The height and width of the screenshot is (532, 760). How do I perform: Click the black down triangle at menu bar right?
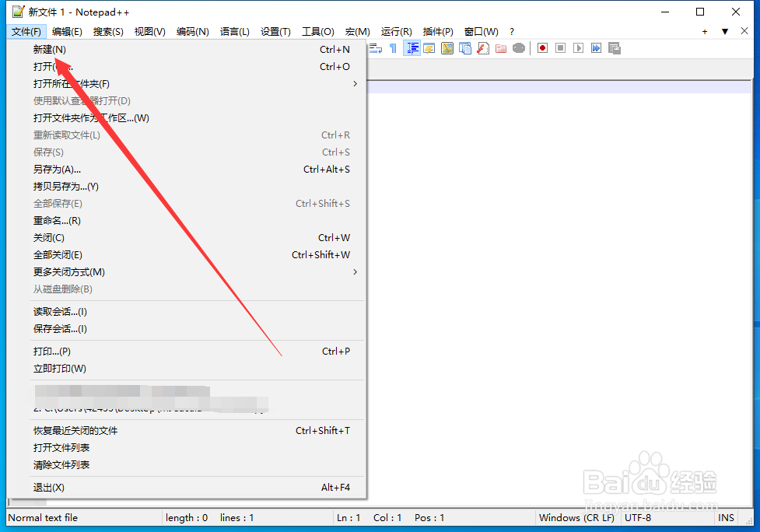725,31
